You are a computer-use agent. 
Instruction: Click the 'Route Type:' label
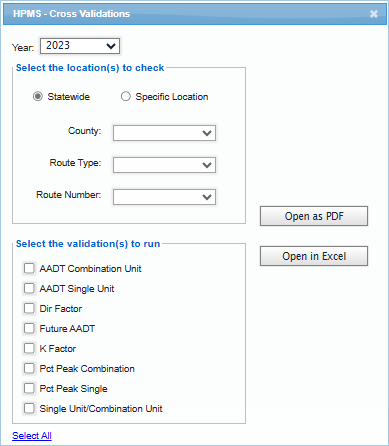(75, 163)
